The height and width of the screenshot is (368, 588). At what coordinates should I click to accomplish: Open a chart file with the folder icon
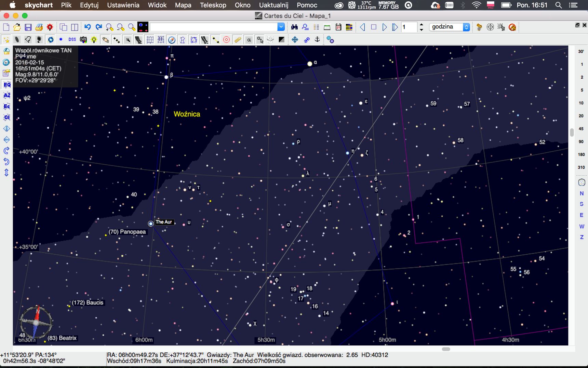pos(17,27)
